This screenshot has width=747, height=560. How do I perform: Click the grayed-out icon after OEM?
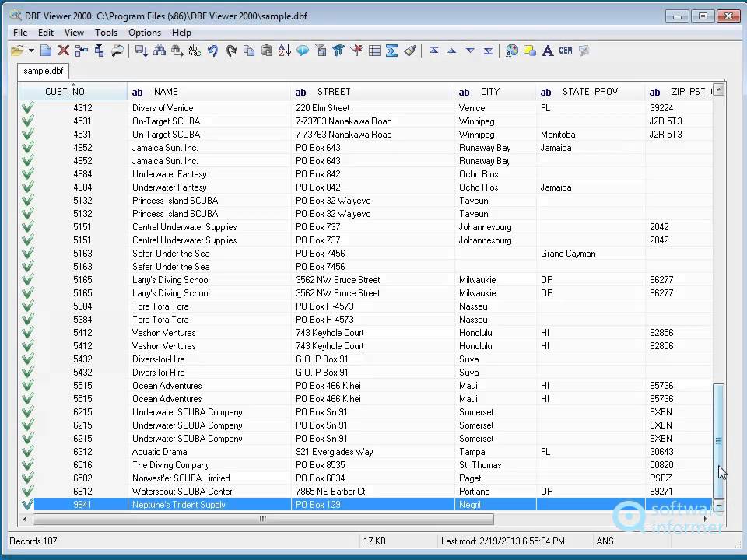click(584, 51)
